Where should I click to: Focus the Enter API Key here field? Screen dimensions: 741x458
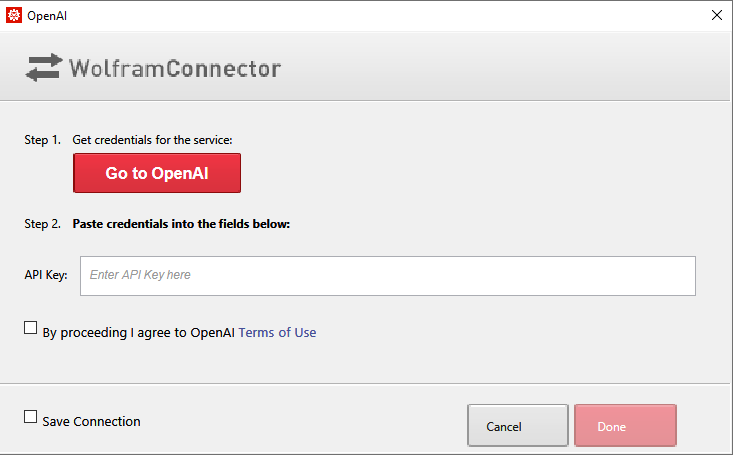tap(388, 276)
